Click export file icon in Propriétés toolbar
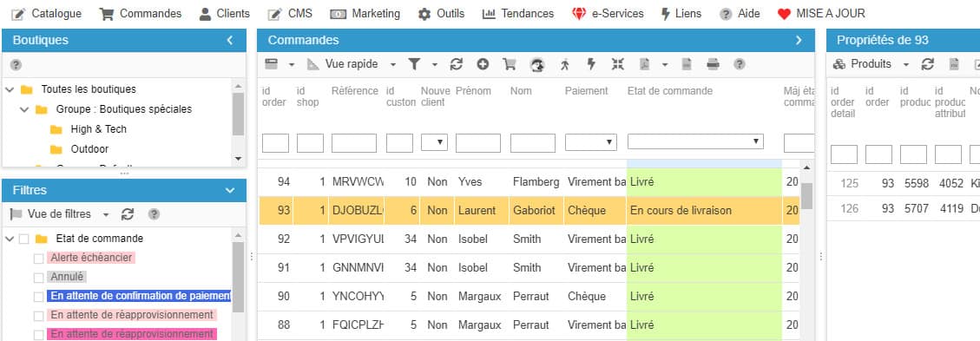Viewport: 980px width, 341px height. pyautogui.click(x=954, y=64)
